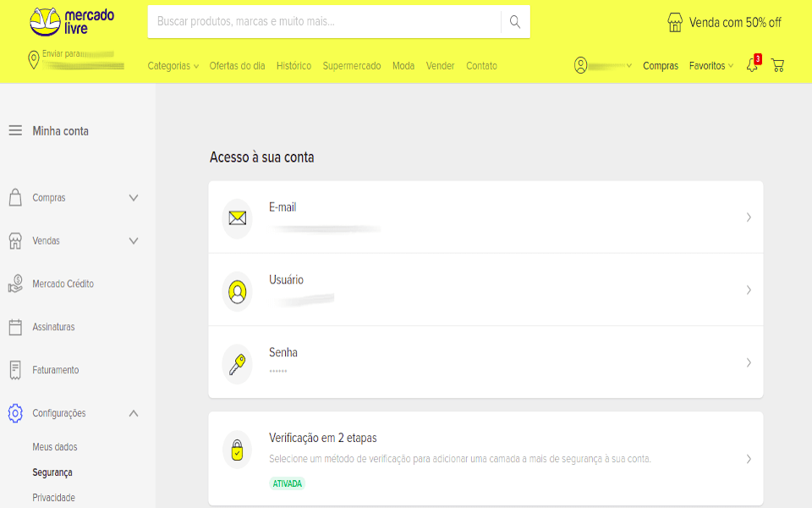Viewport: 812px width, 508px height.
Task: Click the Venda com 50% off link
Action: pyautogui.click(x=735, y=22)
